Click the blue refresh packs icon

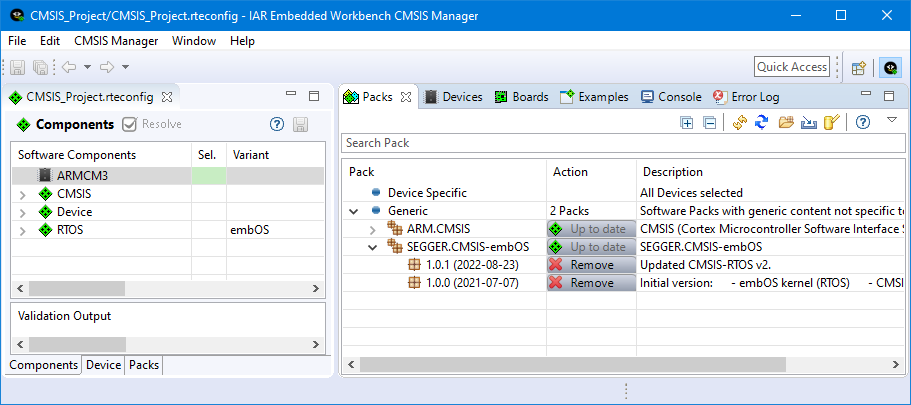pyautogui.click(x=761, y=122)
